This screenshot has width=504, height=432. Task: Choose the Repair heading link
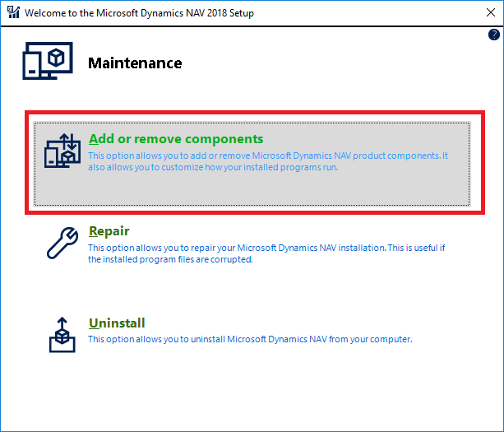[109, 231]
